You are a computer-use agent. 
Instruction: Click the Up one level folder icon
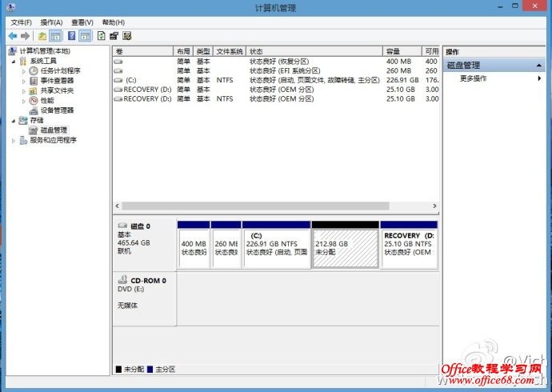tap(42, 36)
